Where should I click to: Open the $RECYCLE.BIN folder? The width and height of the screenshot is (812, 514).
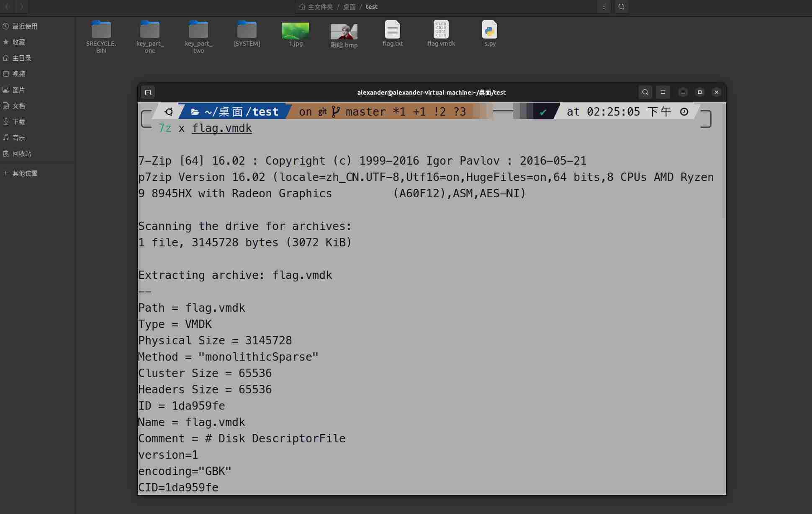101,30
